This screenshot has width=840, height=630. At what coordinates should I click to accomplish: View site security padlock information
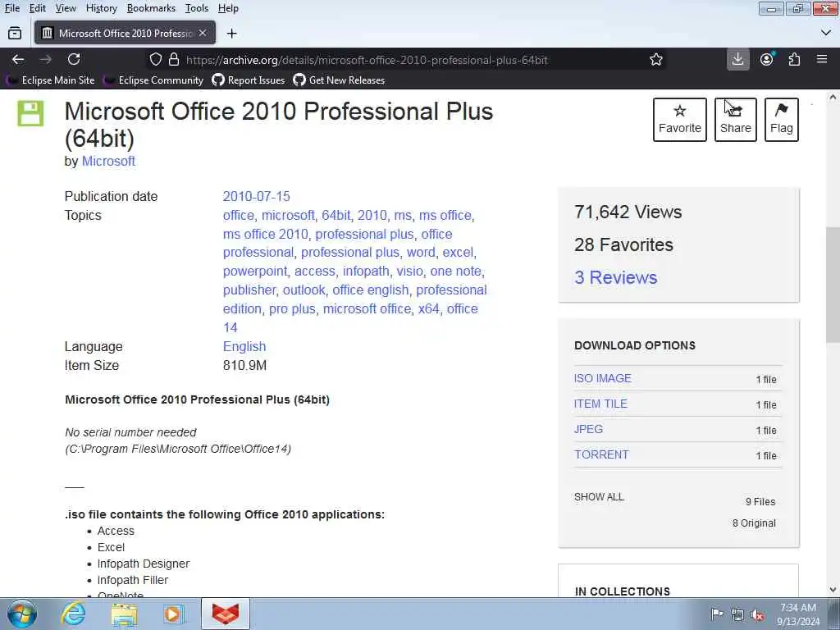tap(174, 59)
